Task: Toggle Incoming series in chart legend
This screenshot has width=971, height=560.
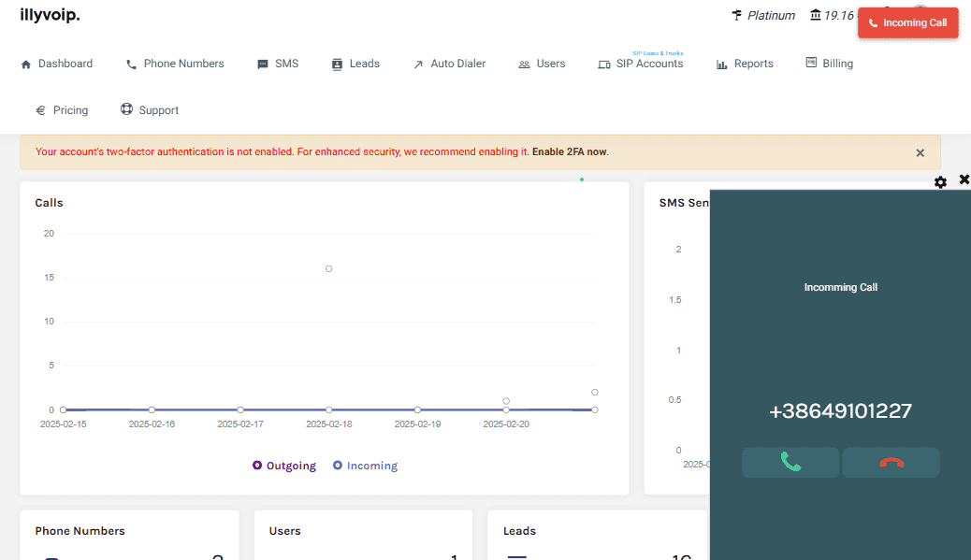Action: 366,466
